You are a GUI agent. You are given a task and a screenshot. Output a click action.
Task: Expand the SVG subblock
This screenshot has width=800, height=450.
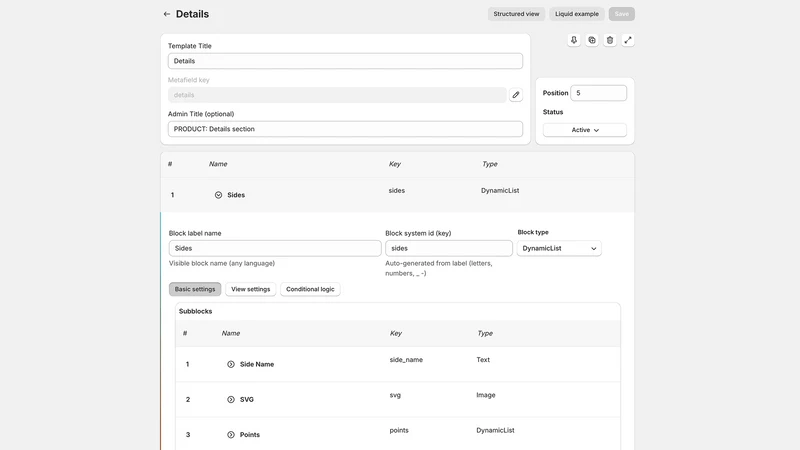point(231,399)
